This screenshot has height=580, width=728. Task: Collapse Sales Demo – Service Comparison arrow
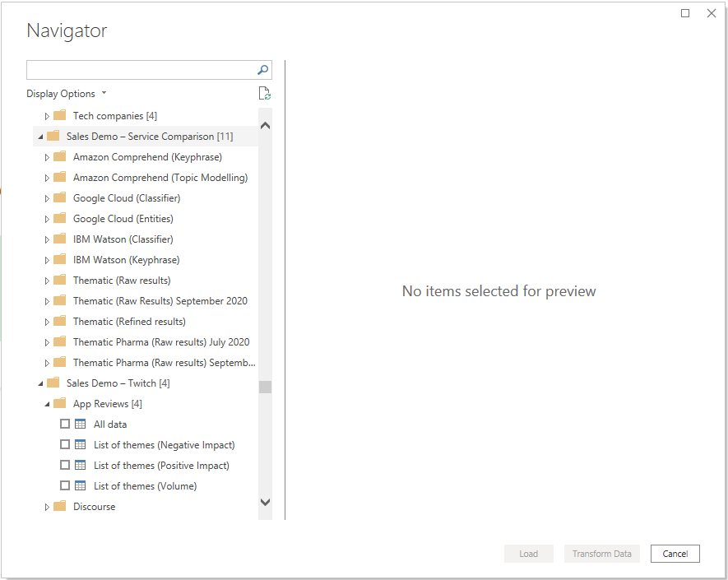coord(40,137)
